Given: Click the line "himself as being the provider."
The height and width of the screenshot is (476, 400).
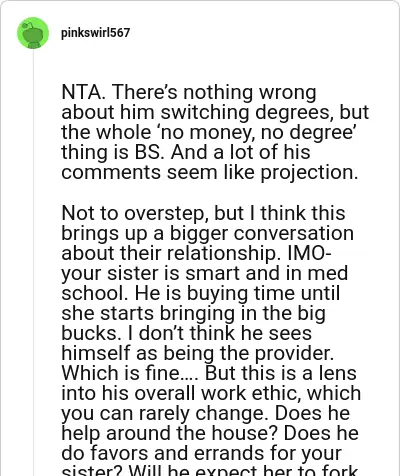Looking at the screenshot, I should pyautogui.click(x=198, y=353).
